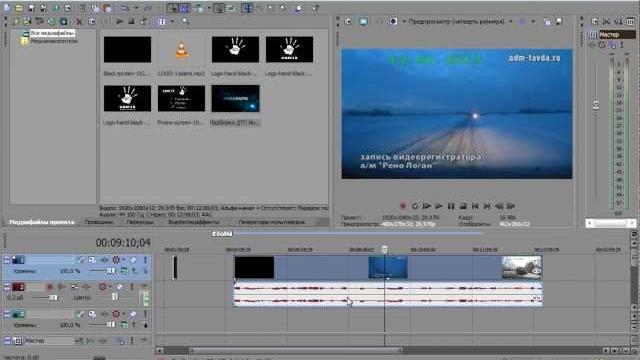Import media into Project Media
Viewport: 640px width, 360px height.
[16, 21]
